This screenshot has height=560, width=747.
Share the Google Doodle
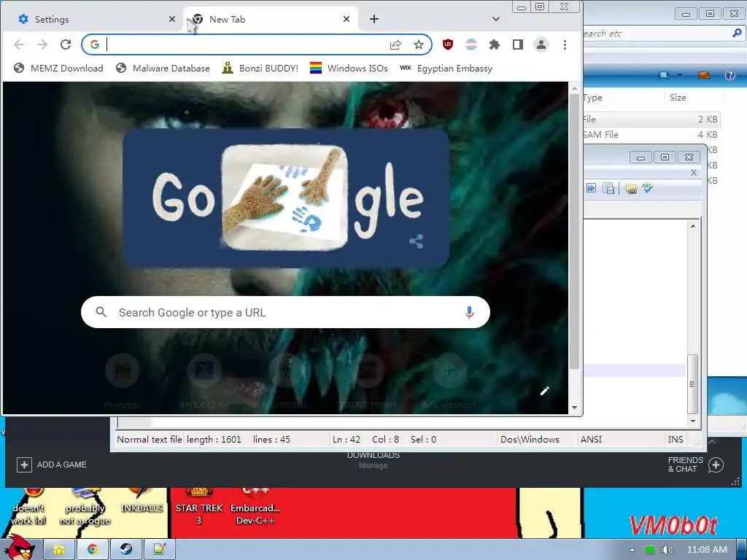click(x=416, y=241)
